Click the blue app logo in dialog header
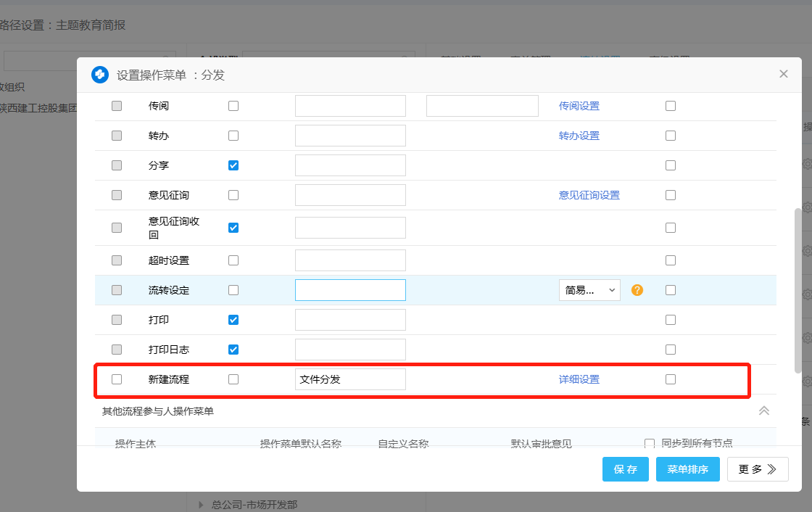The height and width of the screenshot is (512, 812). (99, 75)
